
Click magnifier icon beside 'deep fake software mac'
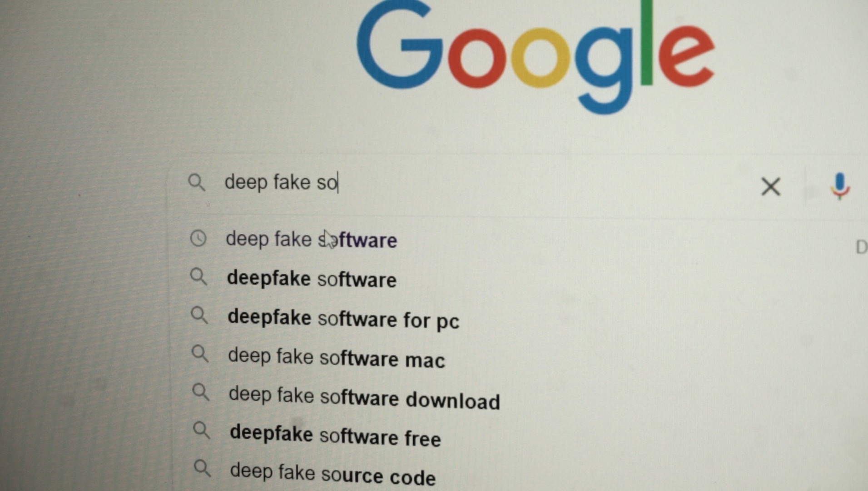coord(200,353)
